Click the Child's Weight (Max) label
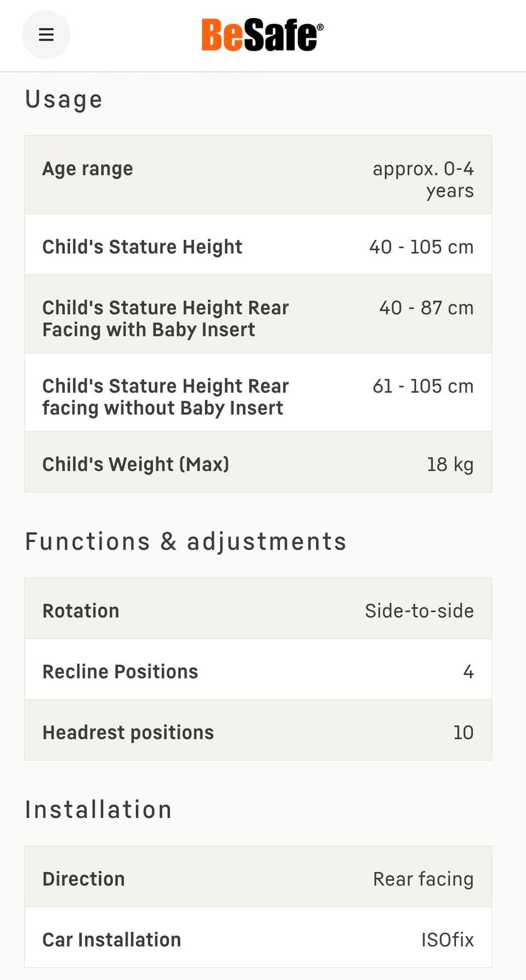The image size is (526, 980). pyautogui.click(x=136, y=464)
